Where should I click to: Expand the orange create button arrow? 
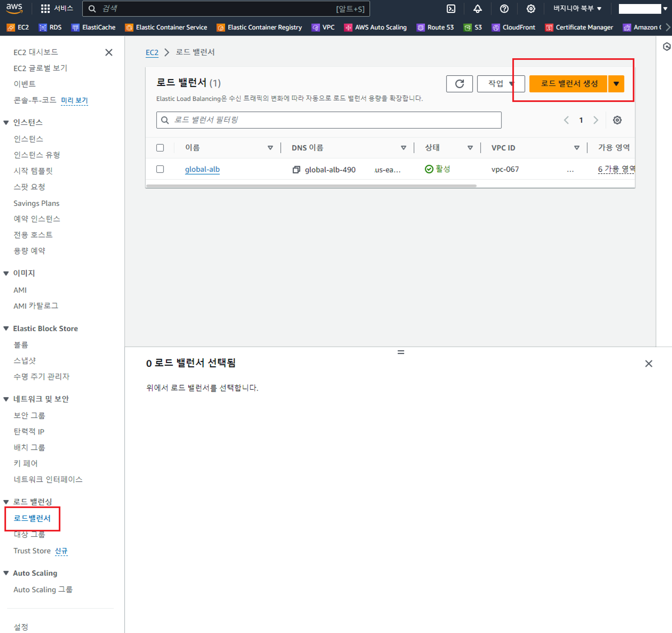pos(616,83)
